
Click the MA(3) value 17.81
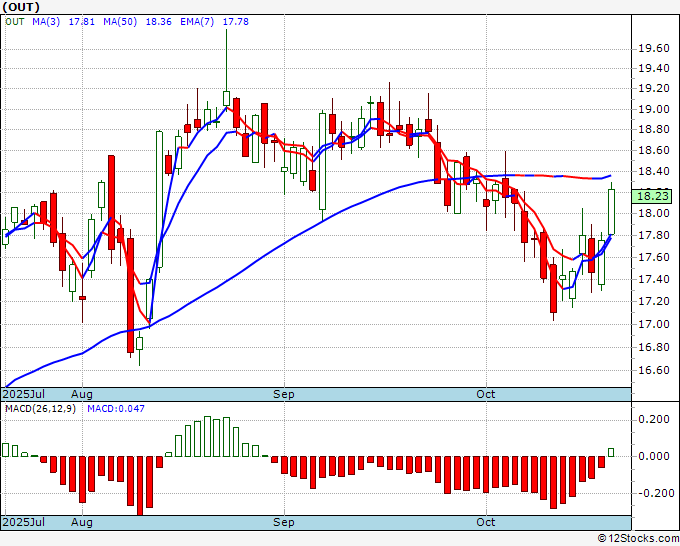[x=82, y=22]
